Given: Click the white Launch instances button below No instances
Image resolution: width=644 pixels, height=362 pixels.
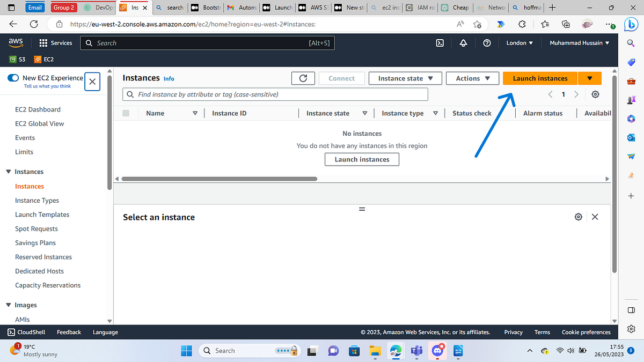Looking at the screenshot, I should click(x=362, y=159).
